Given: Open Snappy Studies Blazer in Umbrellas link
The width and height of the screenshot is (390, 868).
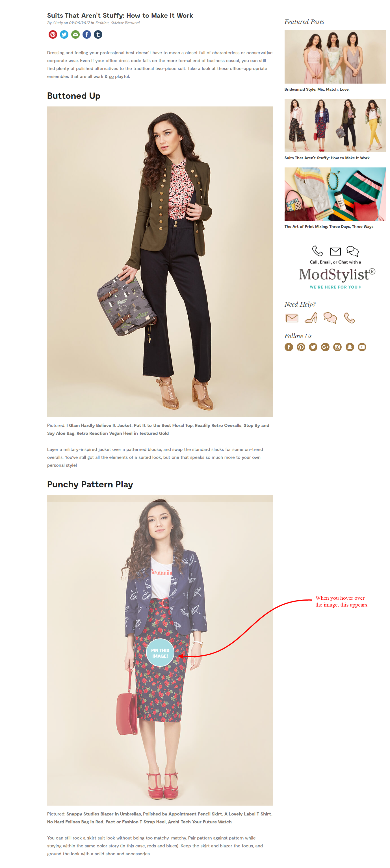Looking at the screenshot, I should click(103, 814).
